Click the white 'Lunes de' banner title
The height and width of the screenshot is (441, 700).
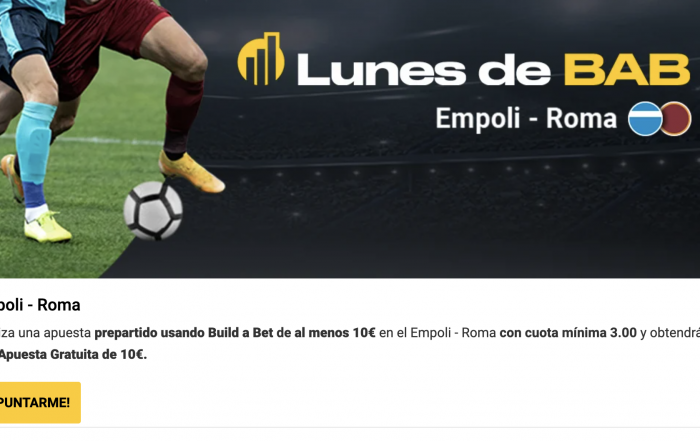[x=424, y=70]
